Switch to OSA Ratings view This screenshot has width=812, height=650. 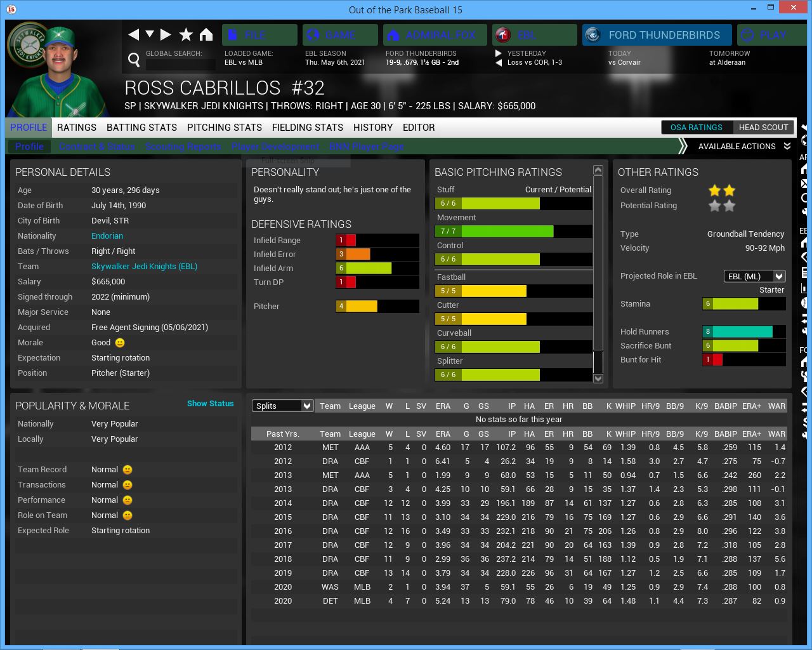696,127
